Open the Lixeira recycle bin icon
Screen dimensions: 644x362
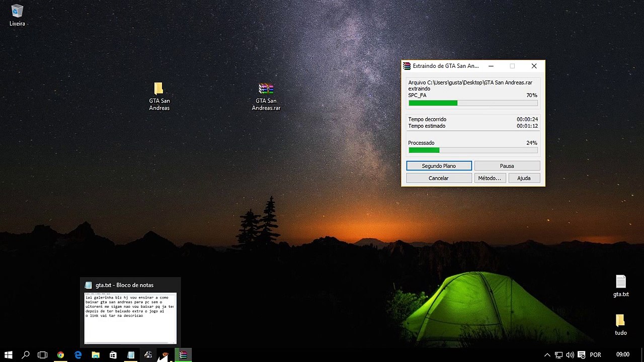17,15
